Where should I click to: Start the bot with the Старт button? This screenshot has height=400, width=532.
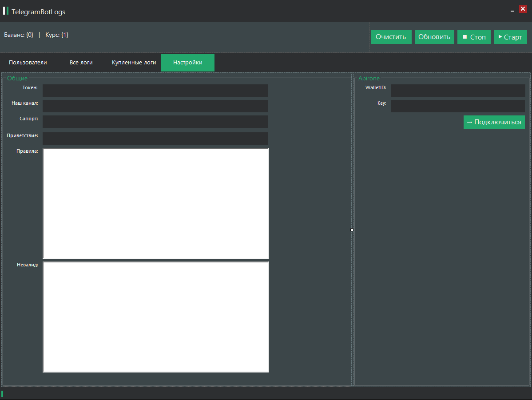click(510, 37)
